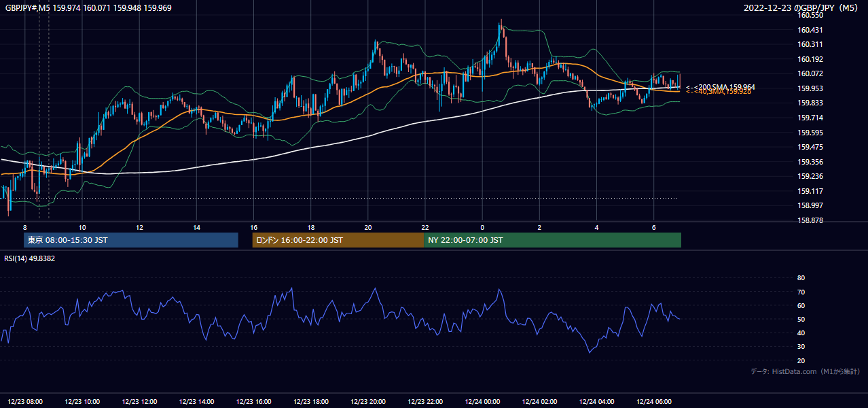The height and width of the screenshot is (408, 868).
Task: Click price axis value 159.714
Action: tap(810, 118)
